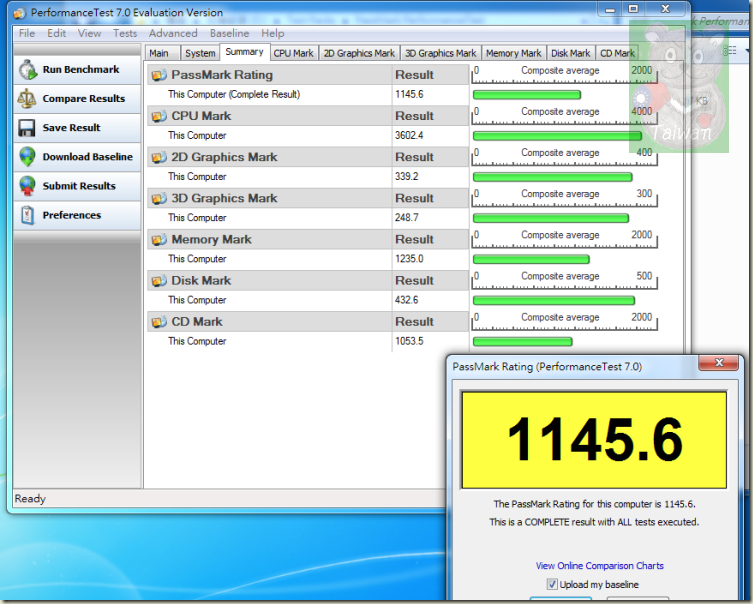Image resolution: width=753 pixels, height=604 pixels.
Task: Open the Help menu
Action: [272, 33]
